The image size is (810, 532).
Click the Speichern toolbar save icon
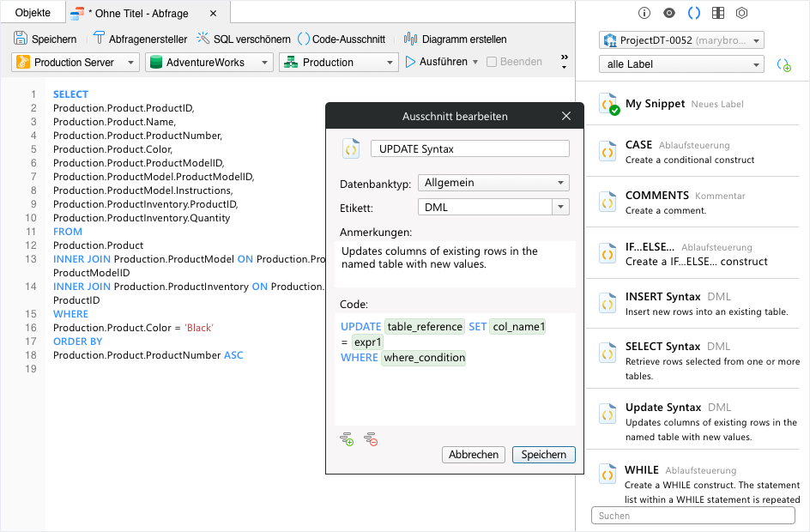click(x=20, y=39)
